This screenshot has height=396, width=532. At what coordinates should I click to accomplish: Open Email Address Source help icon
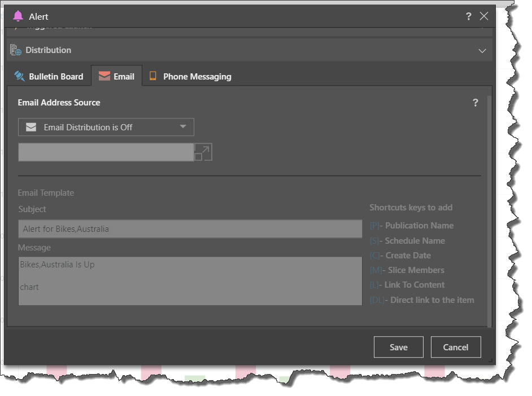pyautogui.click(x=475, y=103)
